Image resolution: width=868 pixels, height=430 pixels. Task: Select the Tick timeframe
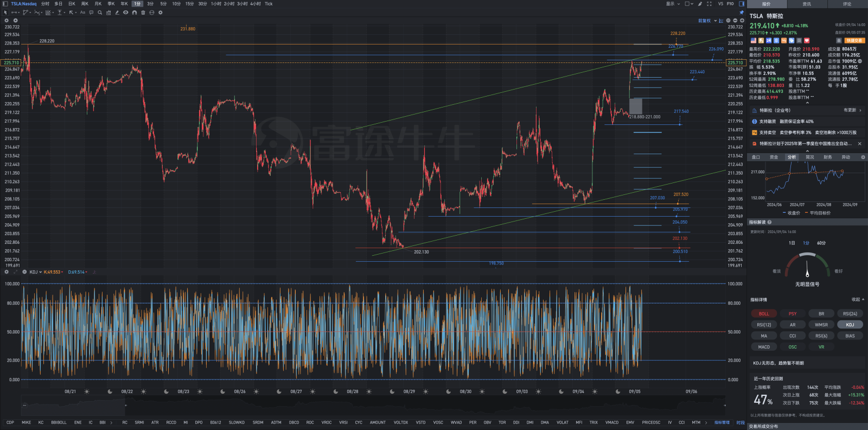click(269, 4)
